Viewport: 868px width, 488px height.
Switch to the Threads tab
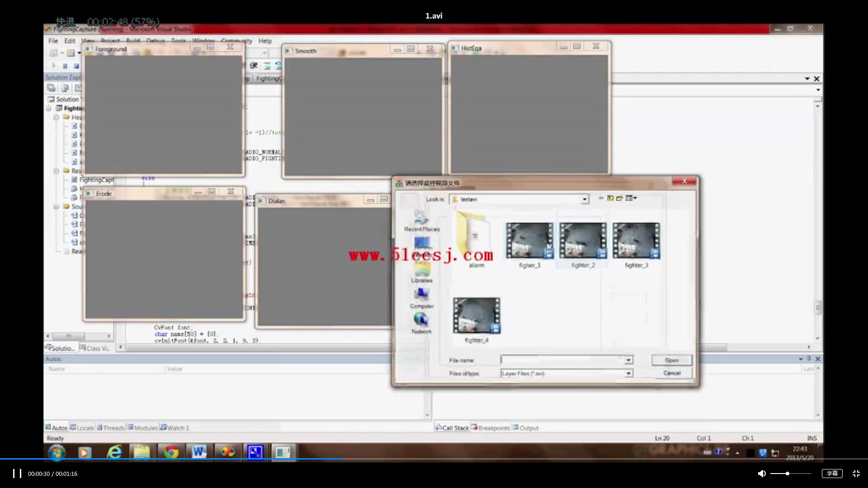pyautogui.click(x=111, y=427)
